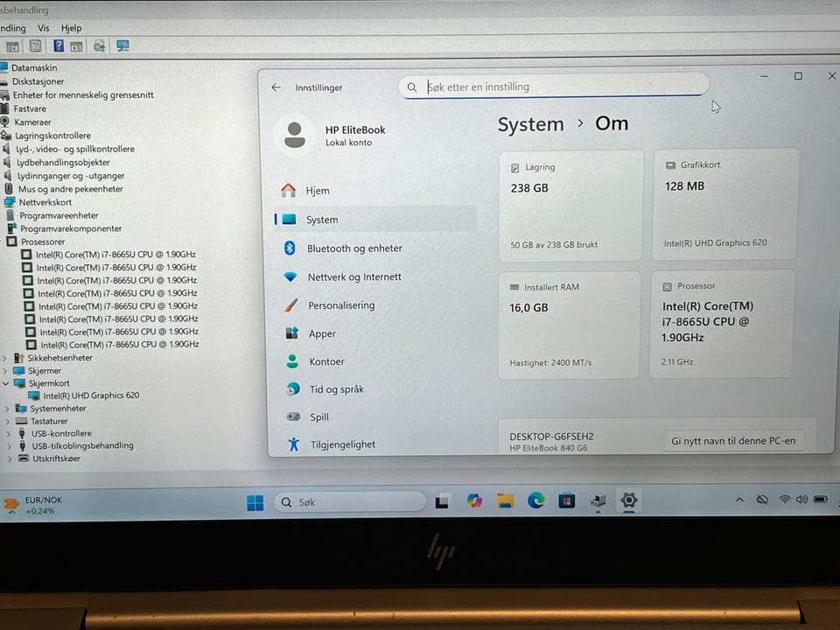Select Programvareenheter in the device tree

tap(59, 215)
